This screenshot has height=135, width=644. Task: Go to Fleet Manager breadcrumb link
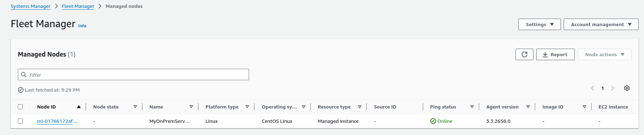pos(78,6)
